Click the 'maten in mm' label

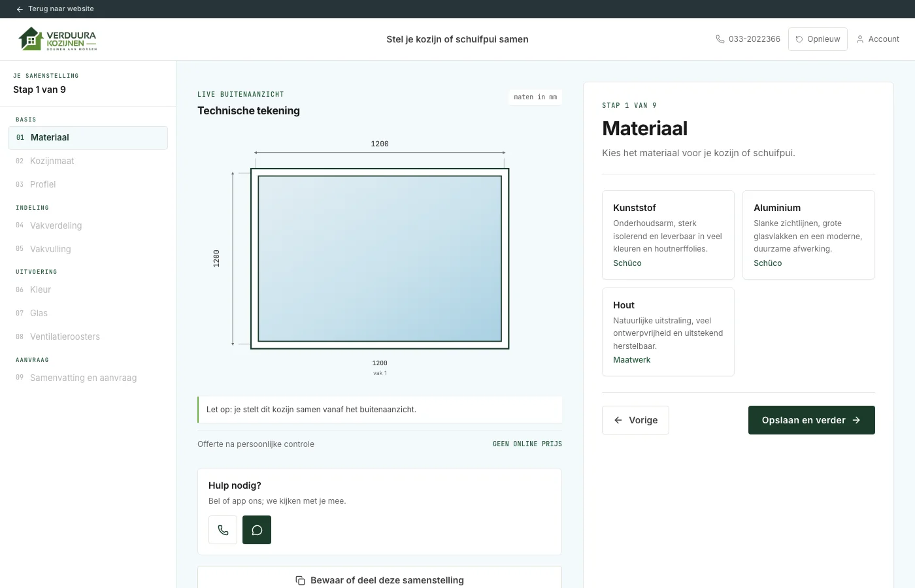(535, 97)
